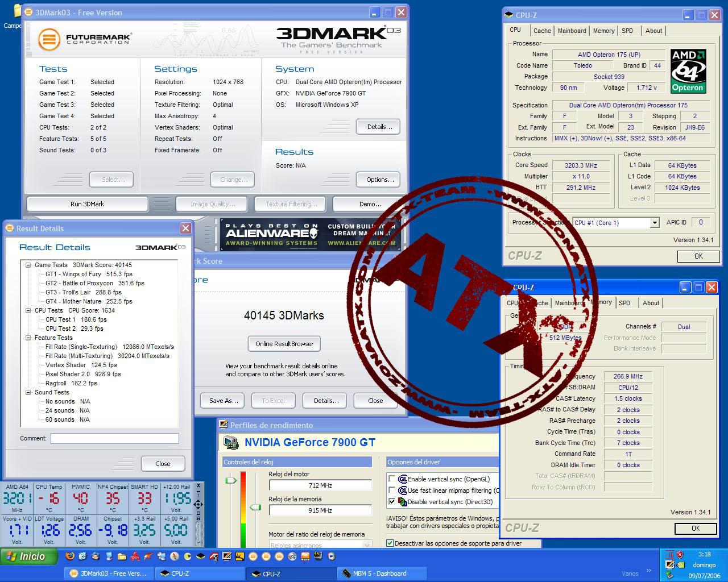The image size is (728, 582).
Task: Switch to 3DMark03 taskbar button
Action: click(109, 573)
